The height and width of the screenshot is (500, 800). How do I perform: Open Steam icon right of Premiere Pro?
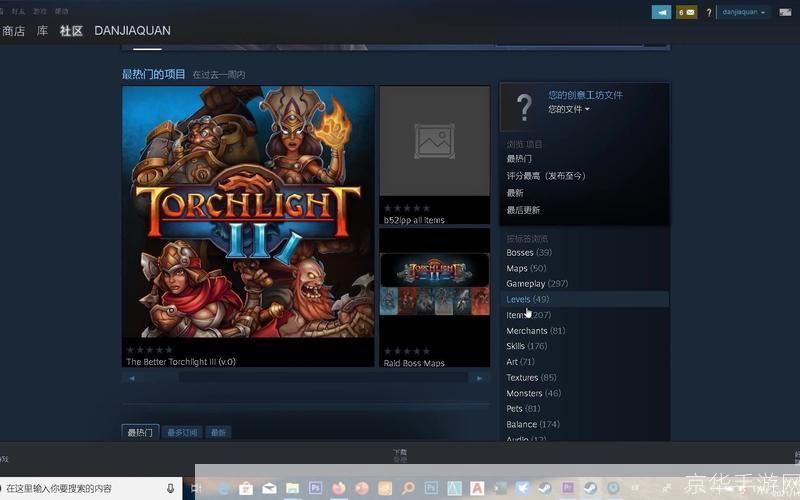click(x=591, y=488)
